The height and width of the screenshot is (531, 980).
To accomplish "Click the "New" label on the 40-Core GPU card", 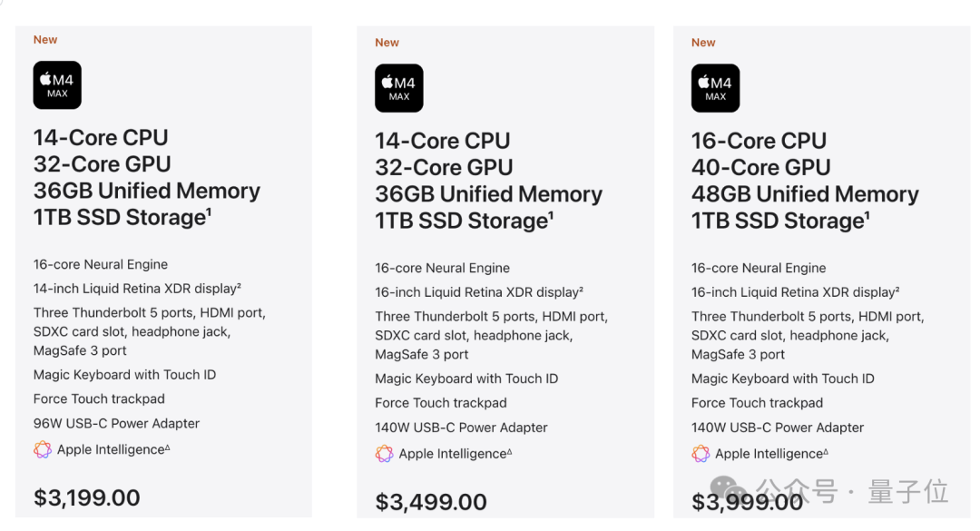I will (703, 43).
